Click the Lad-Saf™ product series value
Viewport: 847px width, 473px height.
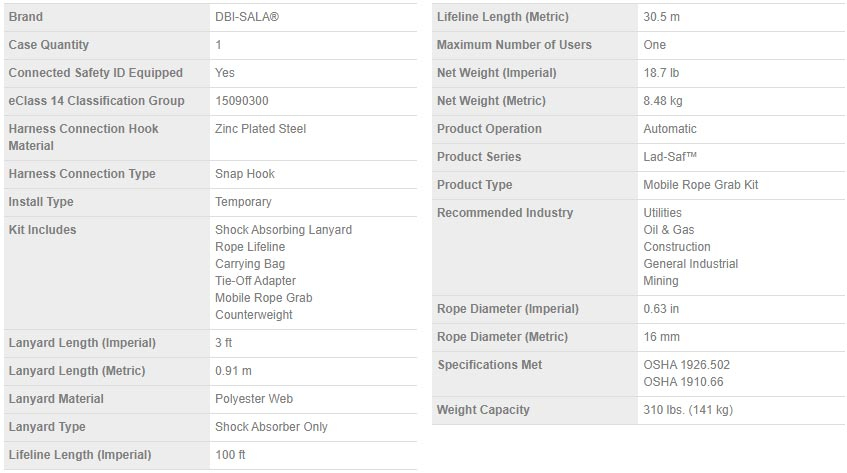click(671, 157)
